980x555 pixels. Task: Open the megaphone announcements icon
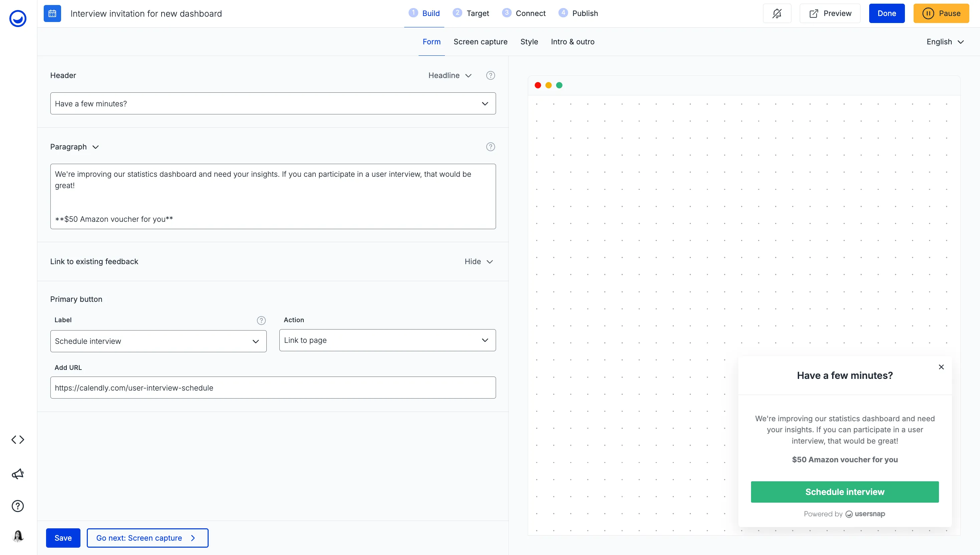18,474
